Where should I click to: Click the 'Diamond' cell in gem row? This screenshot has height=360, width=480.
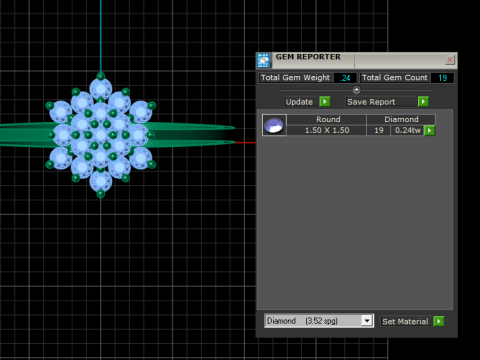401,119
